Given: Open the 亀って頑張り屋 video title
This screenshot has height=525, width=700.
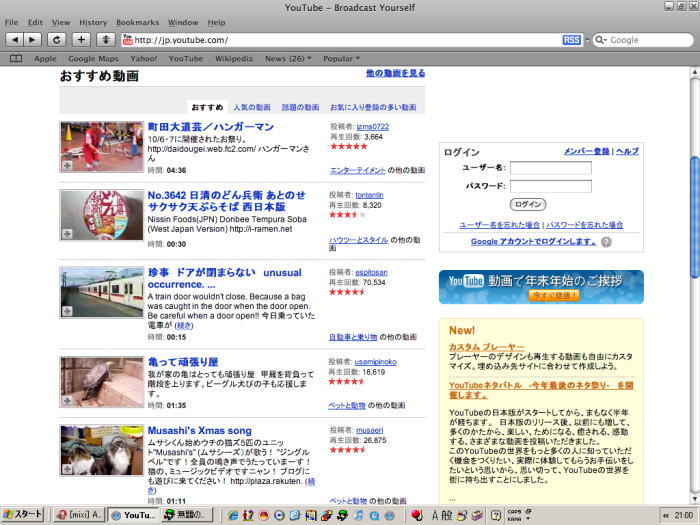Looking at the screenshot, I should pos(183,362).
